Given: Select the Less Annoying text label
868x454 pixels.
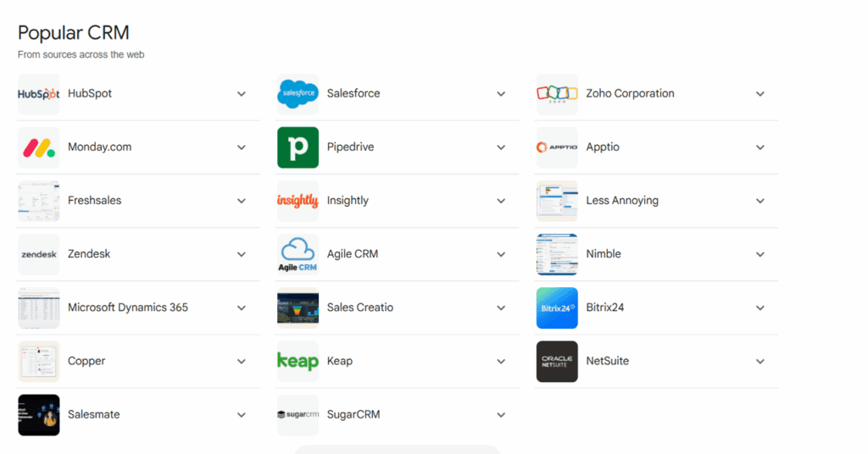Looking at the screenshot, I should pyautogui.click(x=622, y=201).
